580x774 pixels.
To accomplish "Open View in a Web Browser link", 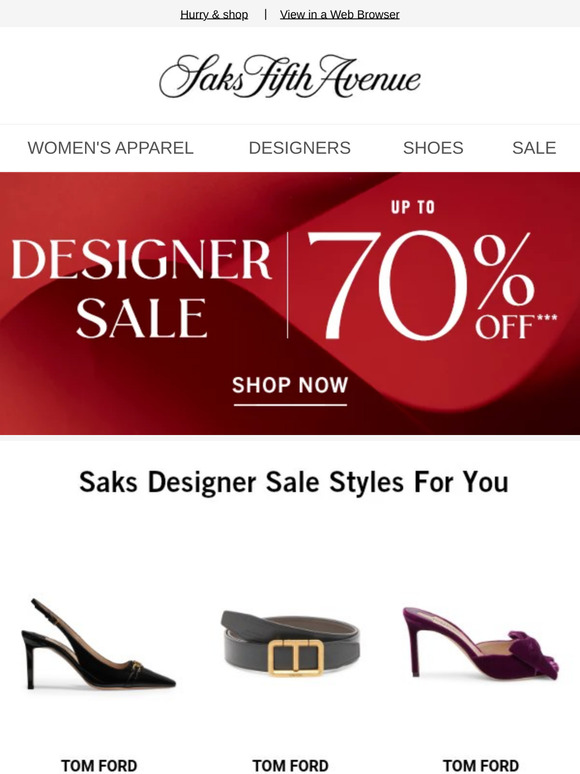I will (340, 14).
